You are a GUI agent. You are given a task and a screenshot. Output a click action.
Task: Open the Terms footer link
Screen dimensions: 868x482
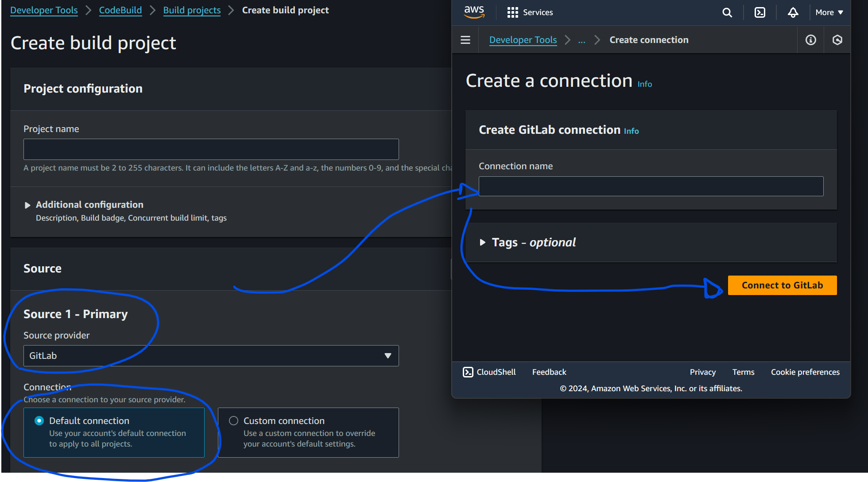[743, 372]
